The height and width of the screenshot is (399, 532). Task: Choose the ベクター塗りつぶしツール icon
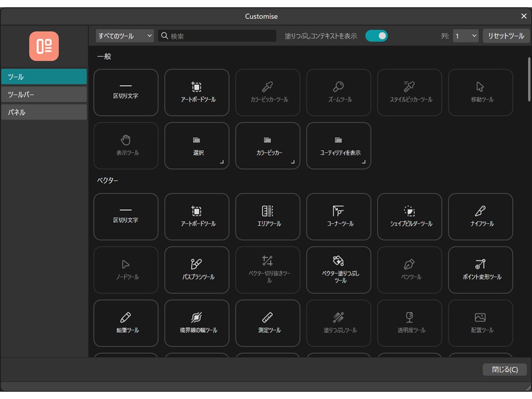338,260
